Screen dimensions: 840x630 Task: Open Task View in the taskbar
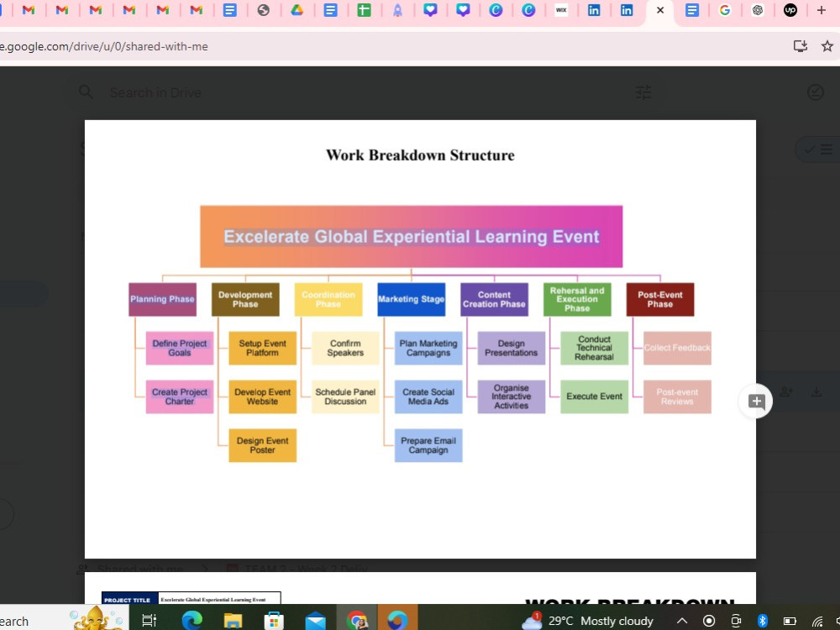click(x=150, y=621)
